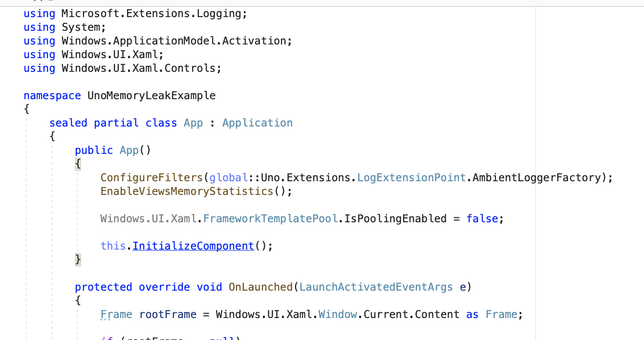Click the 'protected' keyword
This screenshot has width=644, height=340.
point(104,287)
